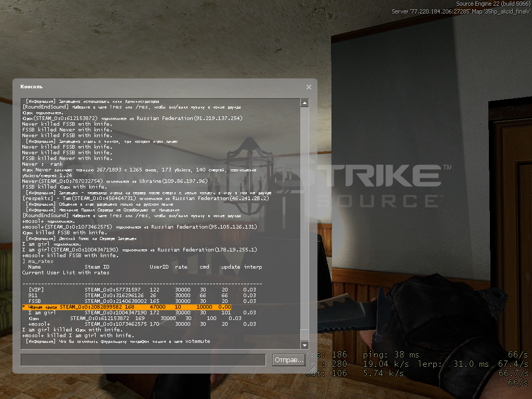Viewport: 532px width, 399px height.
Task: Click the kill/death ratio line showing 1.24
Action: tap(47, 176)
